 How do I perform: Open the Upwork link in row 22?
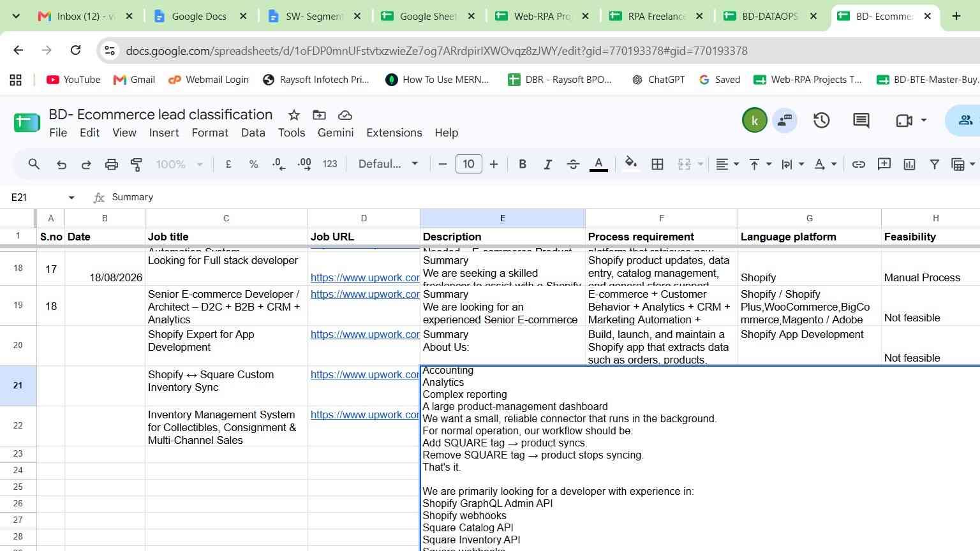coord(365,415)
